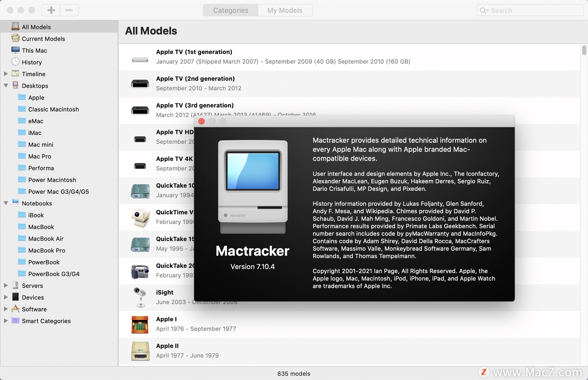Collapse the Desktops disclosure triangle
Image resolution: width=588 pixels, height=380 pixels.
coord(6,86)
